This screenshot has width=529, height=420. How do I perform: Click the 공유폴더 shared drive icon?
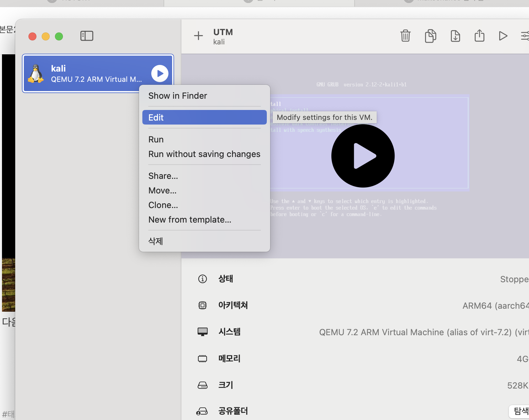coord(202,411)
